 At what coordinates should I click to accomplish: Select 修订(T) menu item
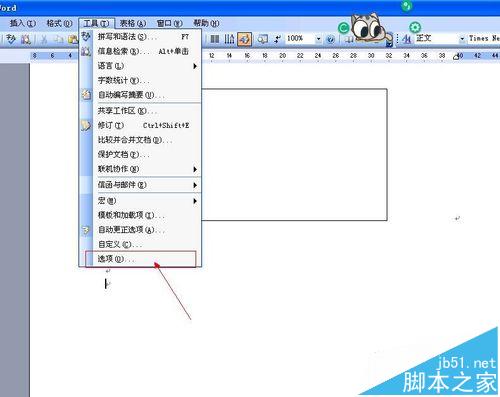pyautogui.click(x=140, y=125)
